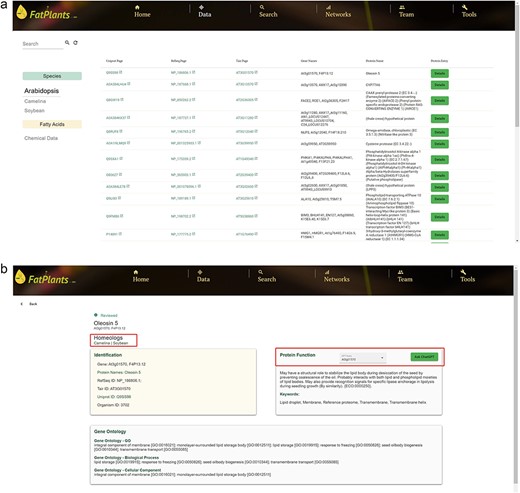
Task: Click the Gene Ontology section heading
Action: (x=110, y=431)
